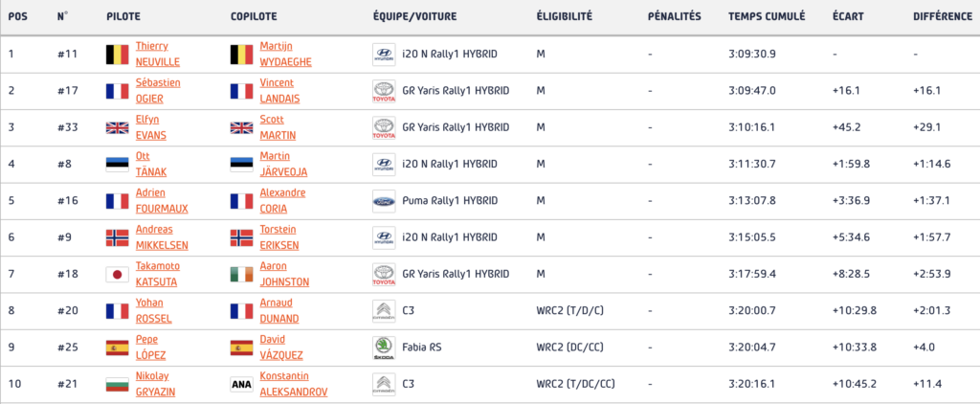Click the Irish flag beside Aaron Johnston
Viewport: 980px width, 404px height.
pos(241,275)
